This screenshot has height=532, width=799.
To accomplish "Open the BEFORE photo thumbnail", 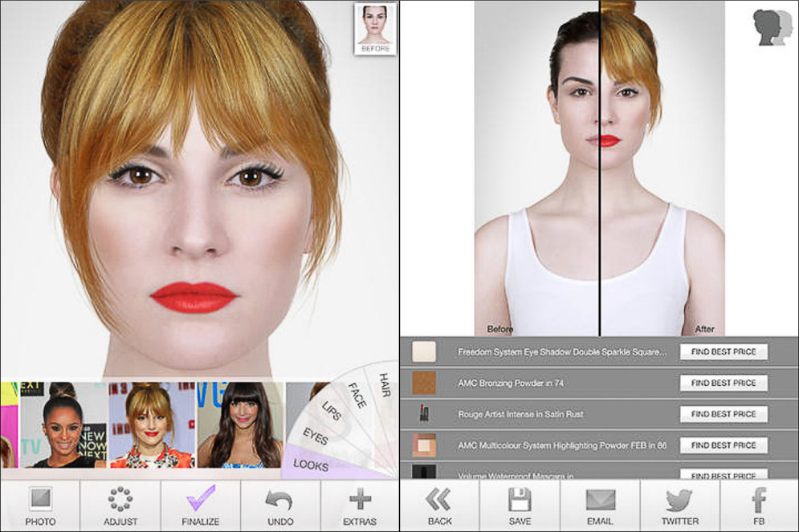I will (x=375, y=29).
